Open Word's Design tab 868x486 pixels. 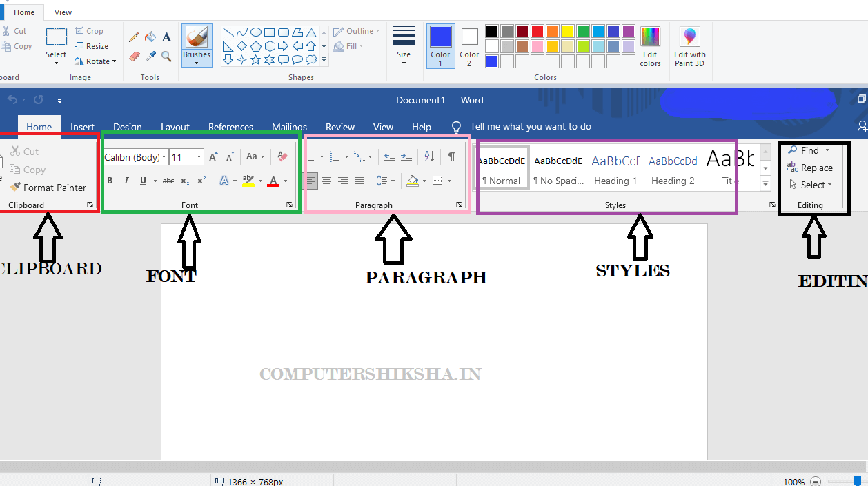click(128, 127)
